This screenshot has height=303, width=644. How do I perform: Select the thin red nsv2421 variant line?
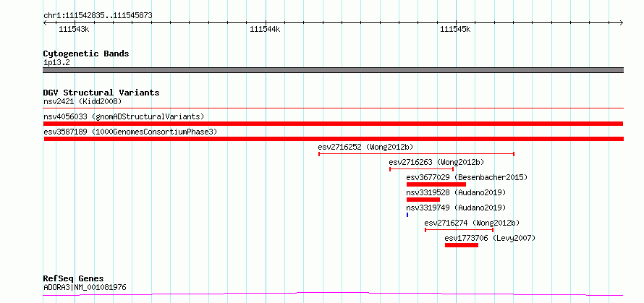click(x=333, y=108)
